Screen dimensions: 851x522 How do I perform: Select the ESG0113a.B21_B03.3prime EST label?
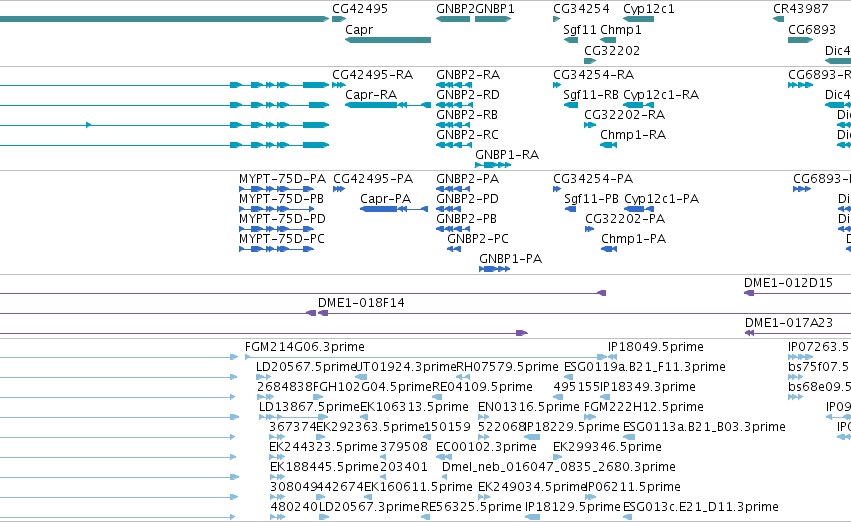(704, 427)
